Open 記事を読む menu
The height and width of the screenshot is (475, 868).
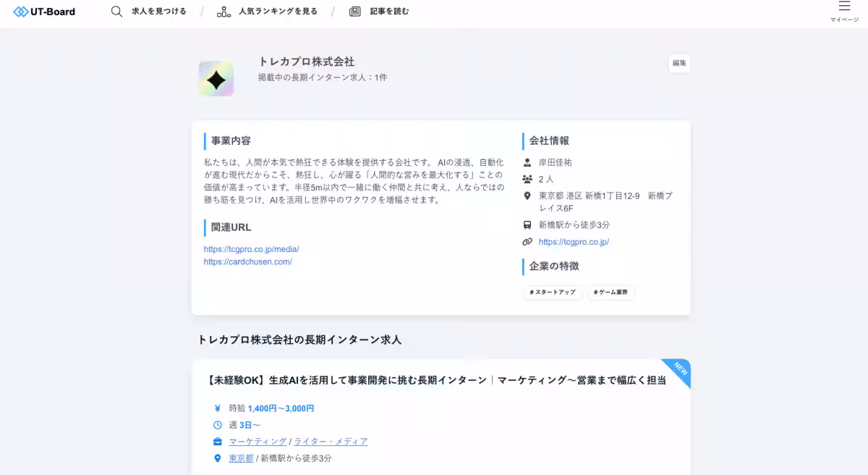[389, 12]
